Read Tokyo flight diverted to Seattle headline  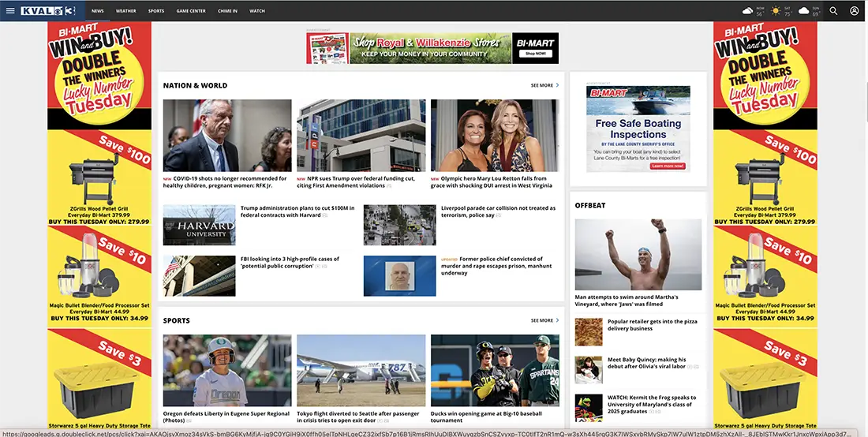click(x=358, y=417)
